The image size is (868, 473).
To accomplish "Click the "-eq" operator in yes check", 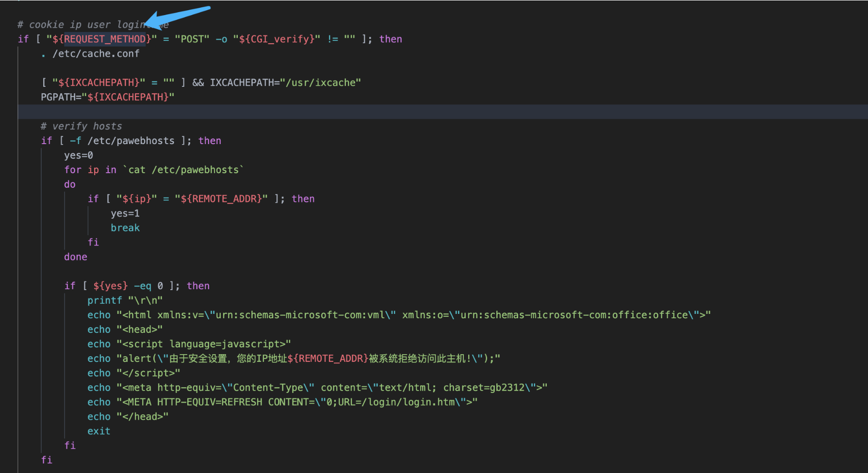I will 142,286.
